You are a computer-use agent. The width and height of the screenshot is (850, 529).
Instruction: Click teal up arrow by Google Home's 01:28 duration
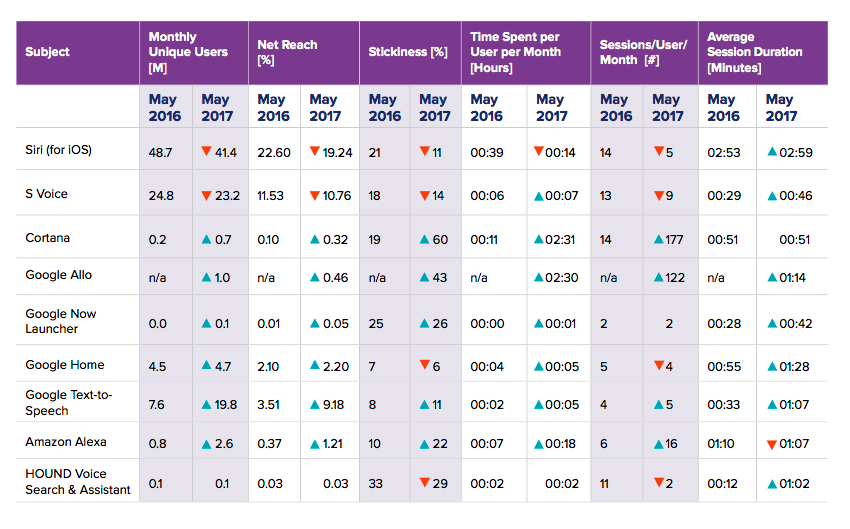click(771, 367)
